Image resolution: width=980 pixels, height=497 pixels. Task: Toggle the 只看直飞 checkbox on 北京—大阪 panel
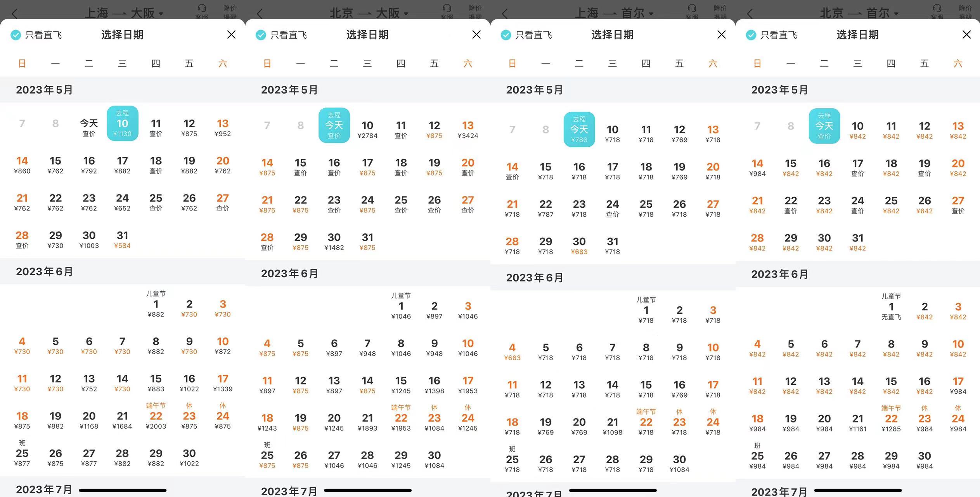click(x=261, y=35)
